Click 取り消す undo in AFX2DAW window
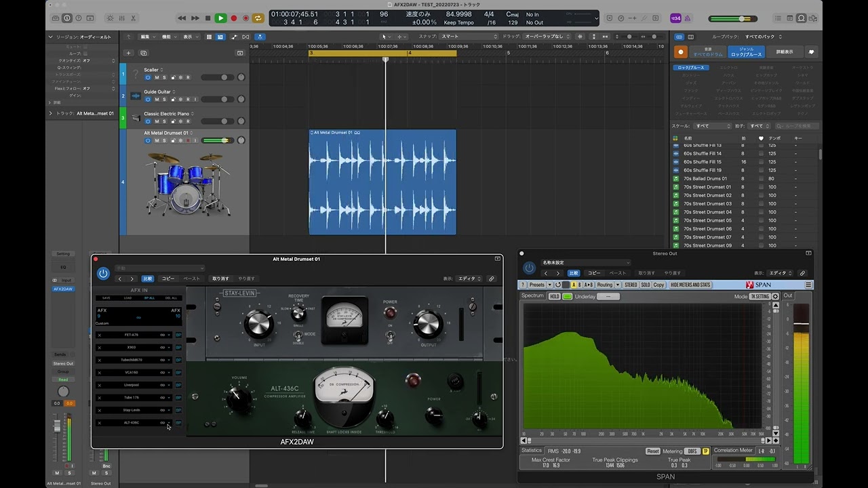868x488 pixels. [x=220, y=279]
